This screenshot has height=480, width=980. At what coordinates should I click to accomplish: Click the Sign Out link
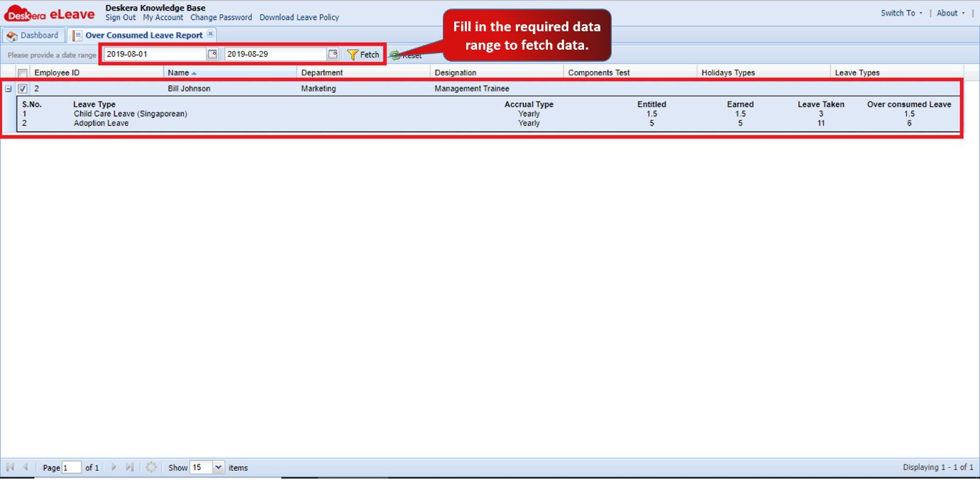121,18
